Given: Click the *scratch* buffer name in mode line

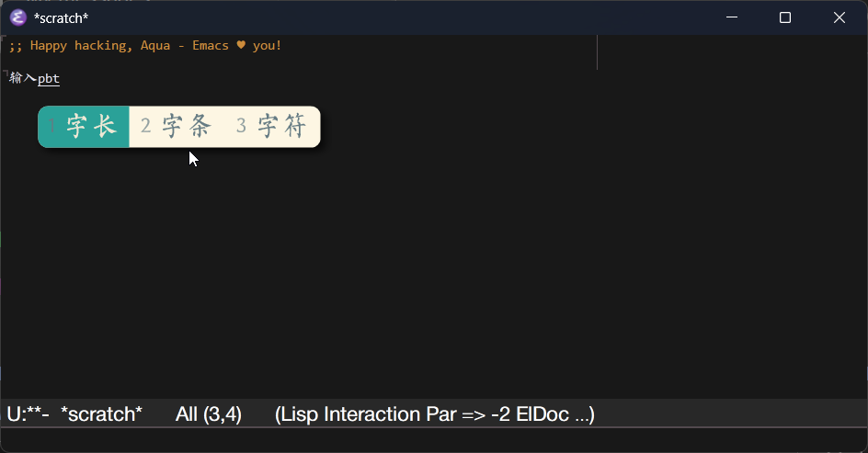Looking at the screenshot, I should pyautogui.click(x=101, y=414).
